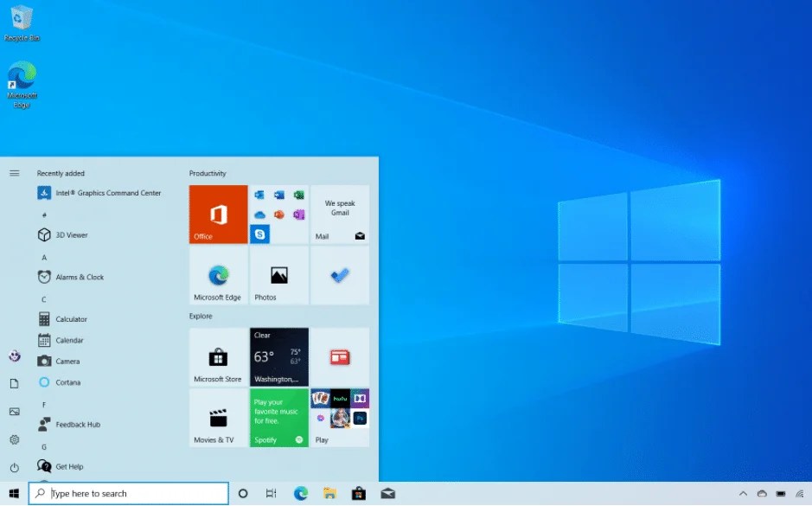Click the OneDrive cloud tray icon
This screenshot has width=812, height=506.
(762, 494)
